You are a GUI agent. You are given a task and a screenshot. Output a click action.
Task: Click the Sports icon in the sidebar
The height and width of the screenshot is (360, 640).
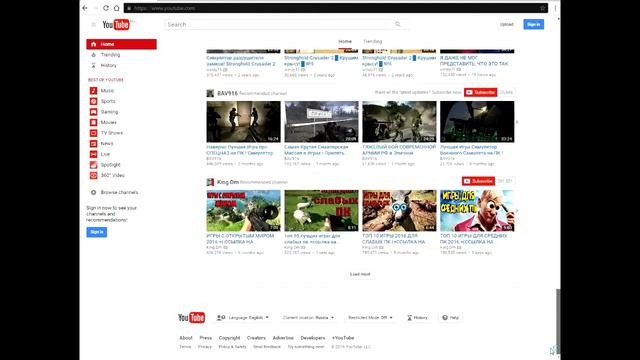93,101
